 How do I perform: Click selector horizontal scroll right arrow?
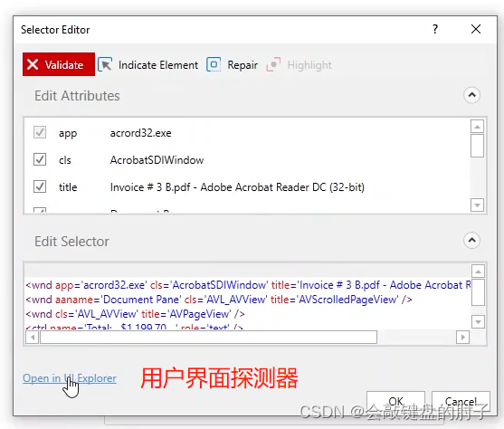click(x=463, y=337)
